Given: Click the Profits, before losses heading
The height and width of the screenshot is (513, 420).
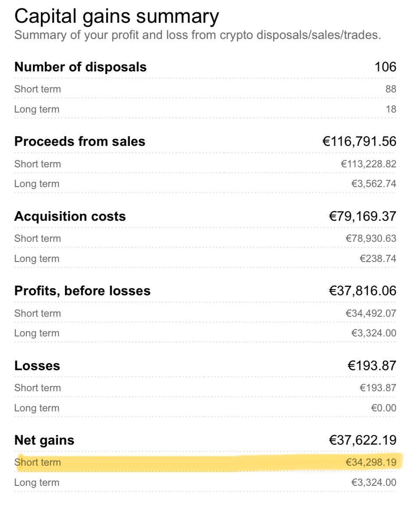Looking at the screenshot, I should (82, 291).
